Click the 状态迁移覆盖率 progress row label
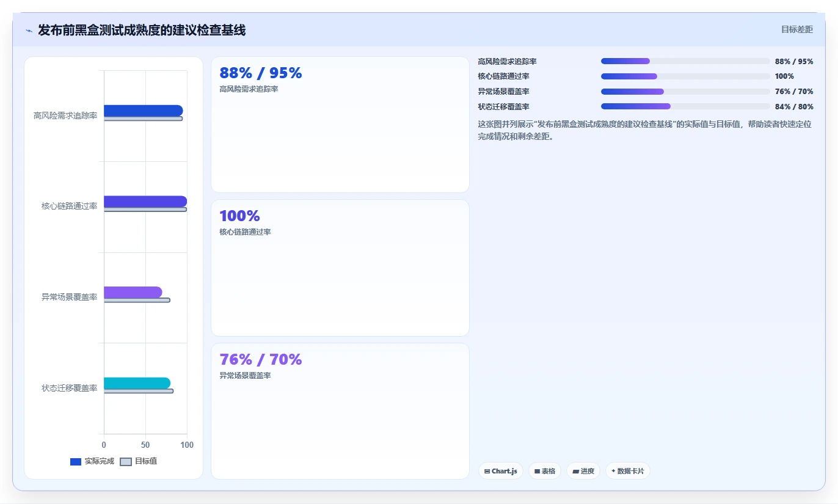Screen dimensions: 838x504 pyautogui.click(x=503, y=107)
